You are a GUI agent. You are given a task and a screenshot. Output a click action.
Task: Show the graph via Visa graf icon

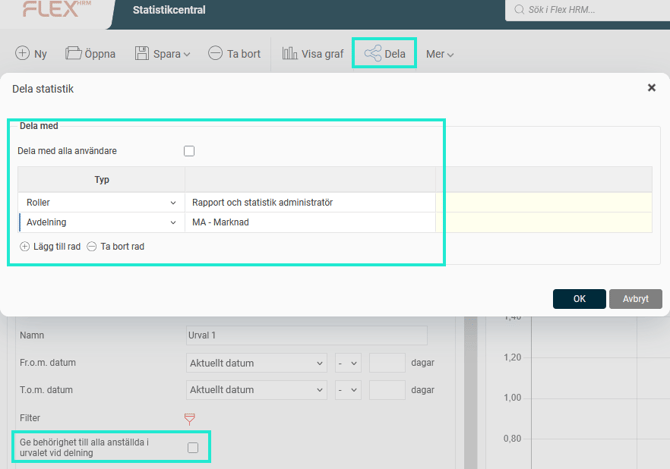pyautogui.click(x=290, y=54)
